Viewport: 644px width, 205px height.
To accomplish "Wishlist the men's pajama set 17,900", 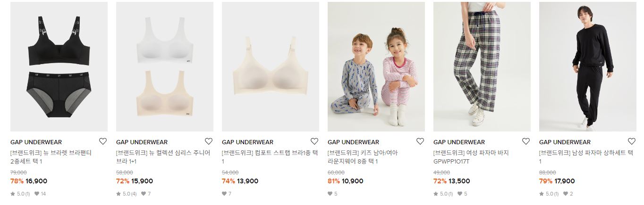I will [x=632, y=141].
